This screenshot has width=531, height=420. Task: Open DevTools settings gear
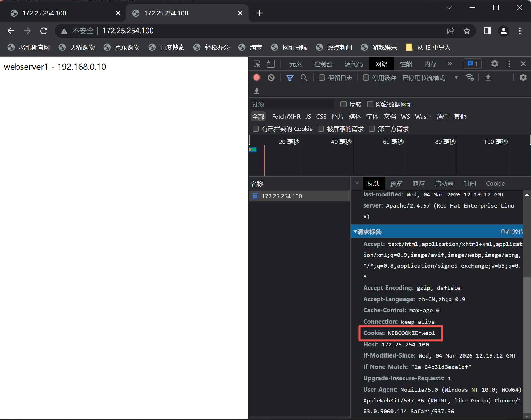click(495, 64)
